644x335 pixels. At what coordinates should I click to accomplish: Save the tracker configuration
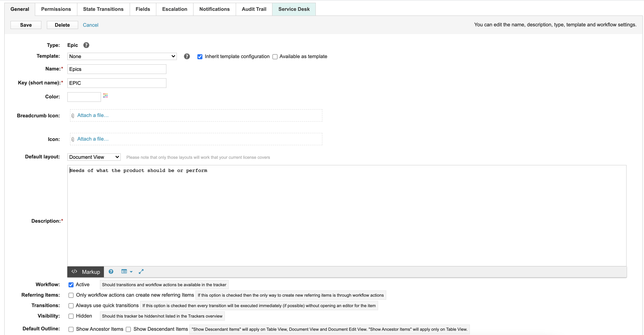click(x=26, y=25)
